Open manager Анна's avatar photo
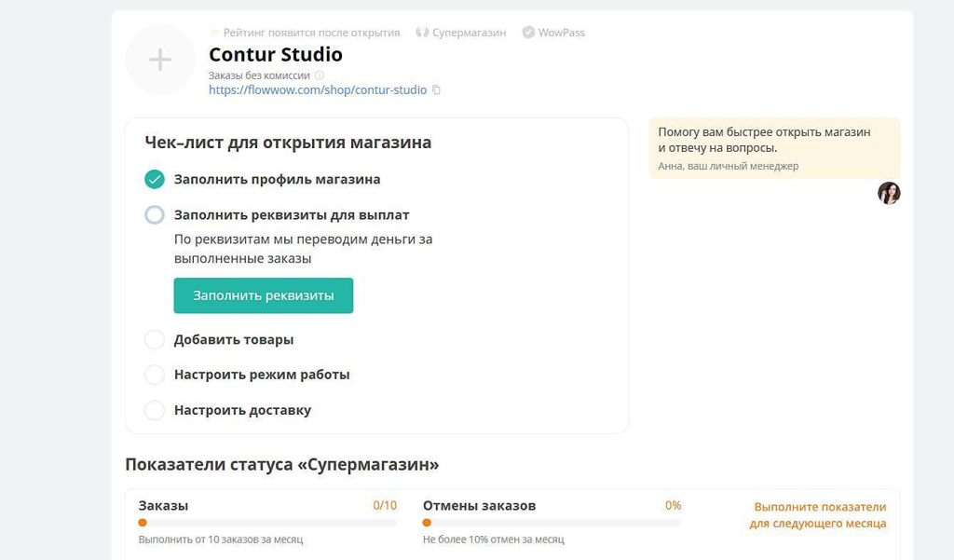954x560 pixels. [x=889, y=193]
